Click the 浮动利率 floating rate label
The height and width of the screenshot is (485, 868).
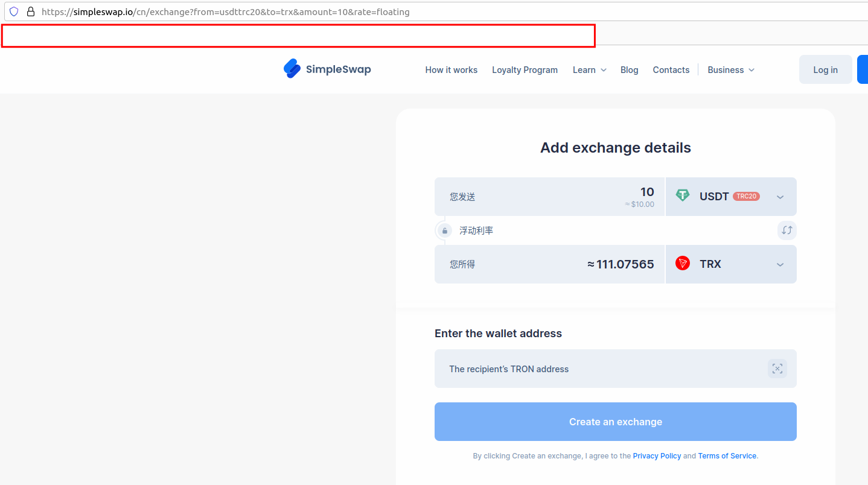(x=476, y=230)
